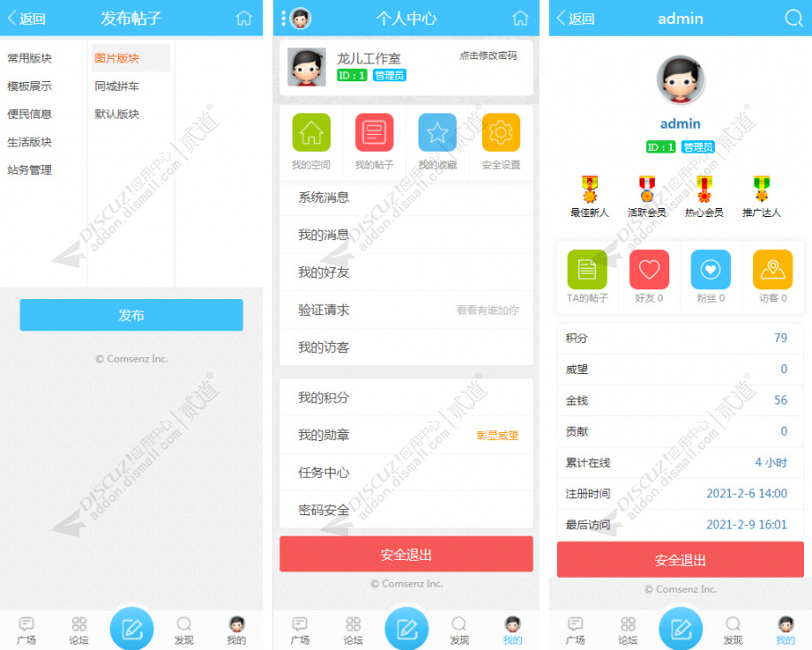The height and width of the screenshot is (650, 812).
Task: Click 积分 value 79
Action: pos(781,338)
